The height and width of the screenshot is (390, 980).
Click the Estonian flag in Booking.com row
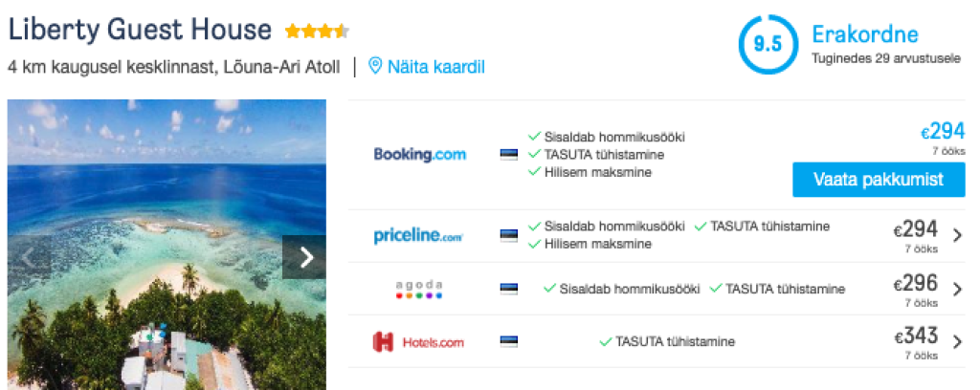click(x=509, y=155)
